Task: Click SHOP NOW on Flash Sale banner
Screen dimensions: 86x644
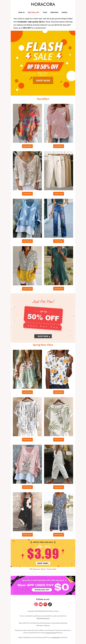Action: [43, 80]
